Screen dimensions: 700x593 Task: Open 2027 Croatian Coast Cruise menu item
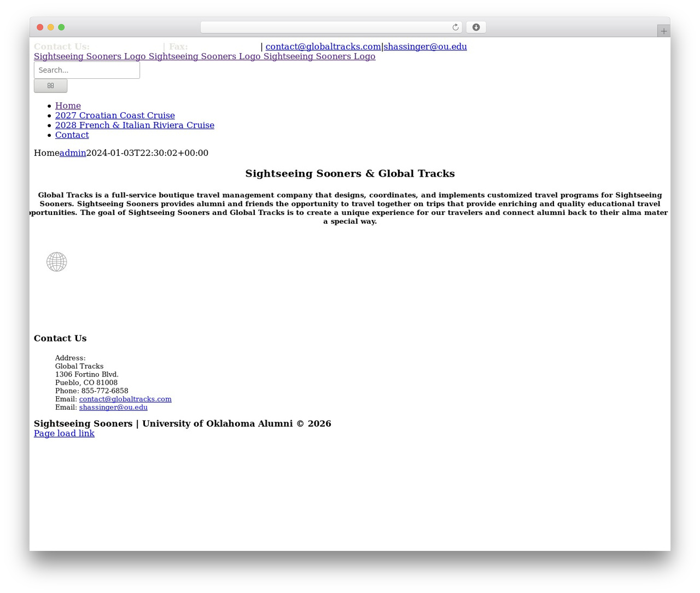coord(115,115)
